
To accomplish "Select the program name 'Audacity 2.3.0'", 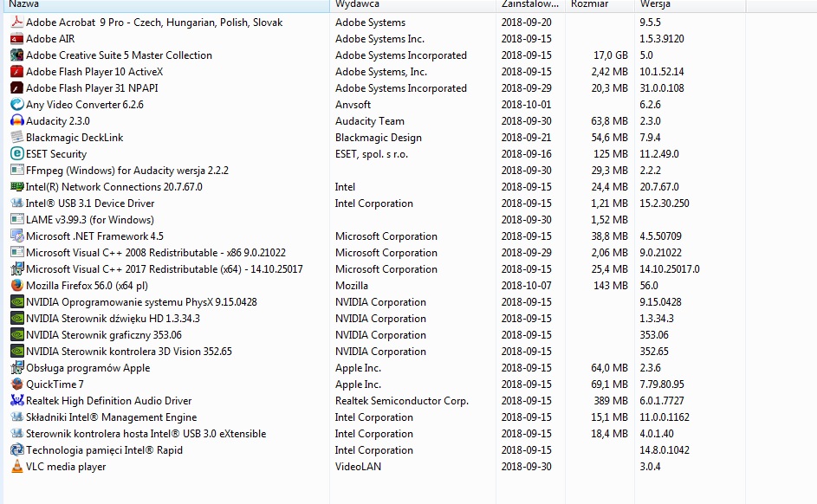I will pyautogui.click(x=58, y=121).
